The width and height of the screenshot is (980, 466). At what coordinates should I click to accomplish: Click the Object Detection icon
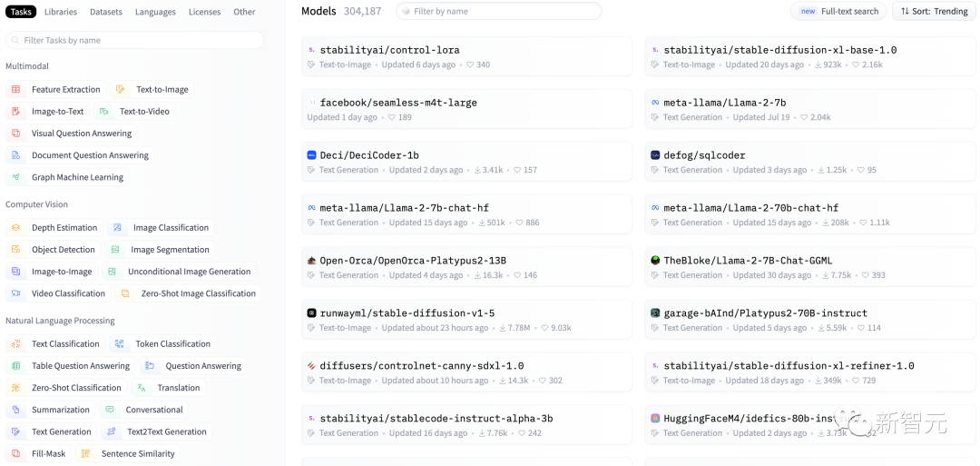point(15,250)
